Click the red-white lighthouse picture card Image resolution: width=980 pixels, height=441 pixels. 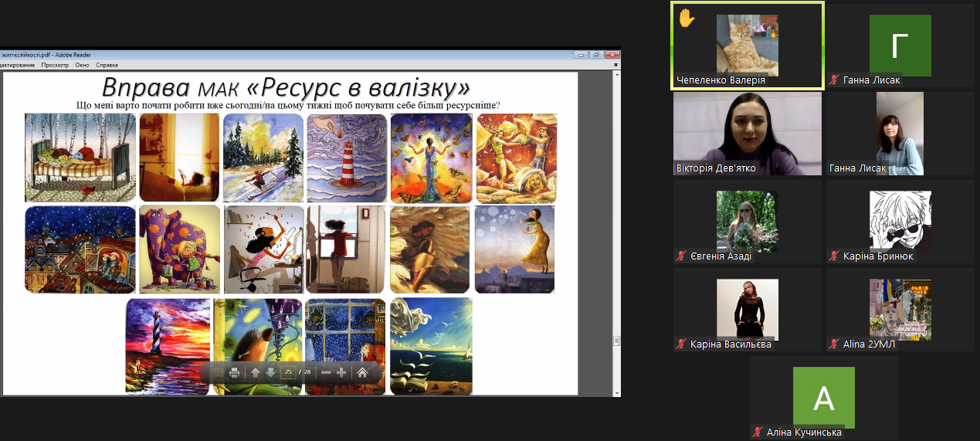coord(345,158)
